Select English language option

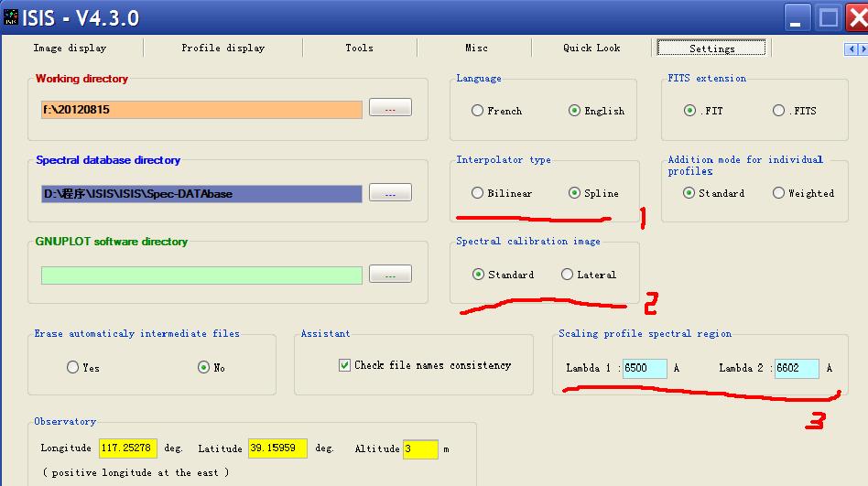point(574,110)
